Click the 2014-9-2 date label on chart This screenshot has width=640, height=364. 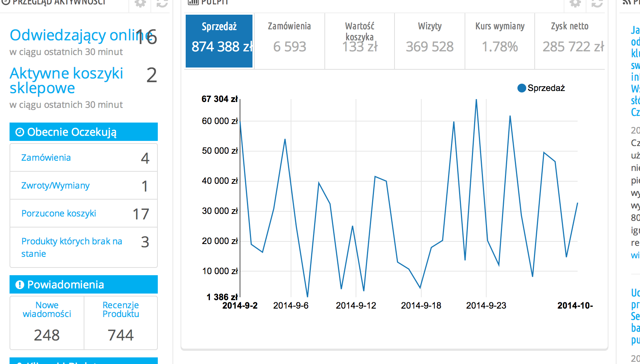(x=240, y=306)
